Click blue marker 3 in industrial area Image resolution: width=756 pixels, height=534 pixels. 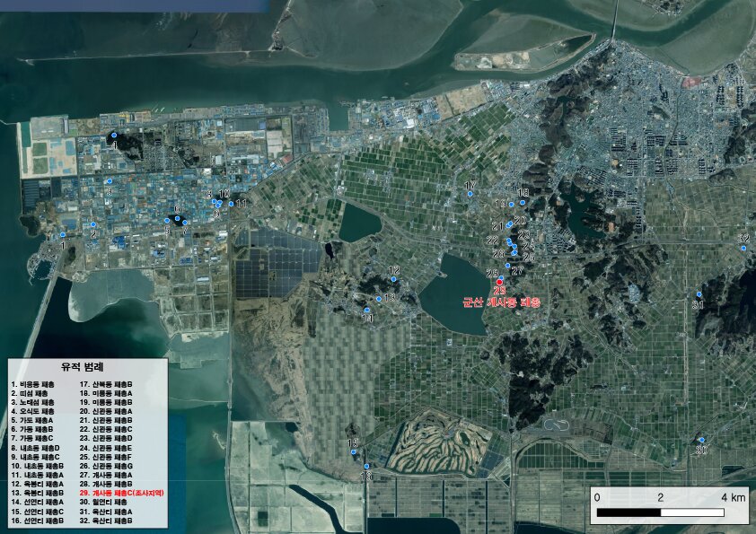[x=110, y=181]
